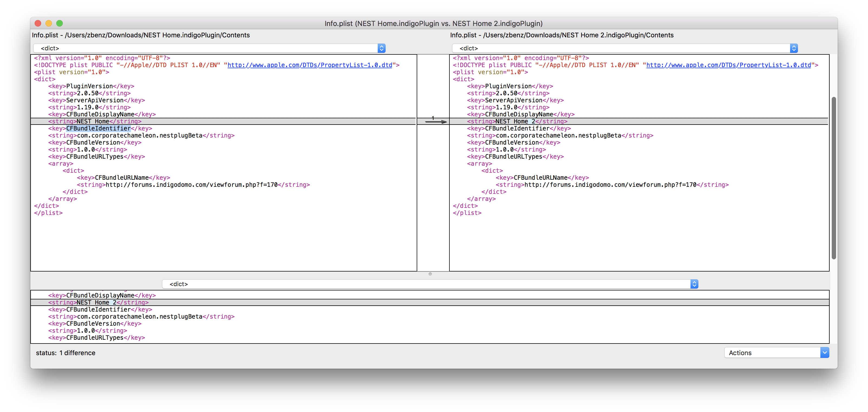Open the left pane <dict> function popup
868x412 pixels.
pyautogui.click(x=209, y=48)
